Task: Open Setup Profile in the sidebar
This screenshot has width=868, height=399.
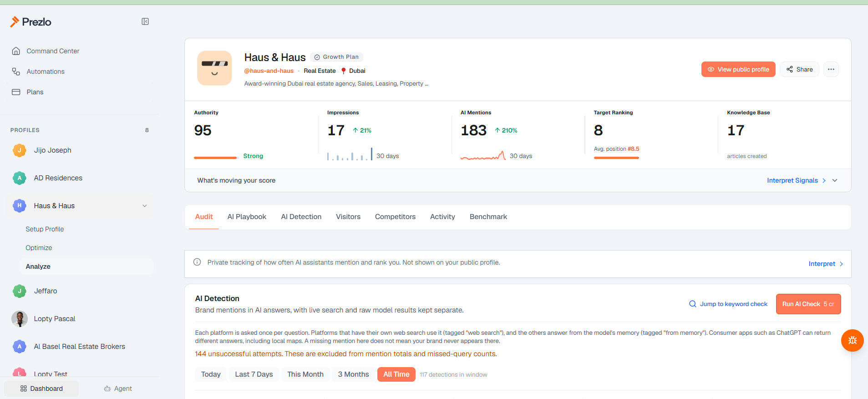Action: click(x=45, y=229)
